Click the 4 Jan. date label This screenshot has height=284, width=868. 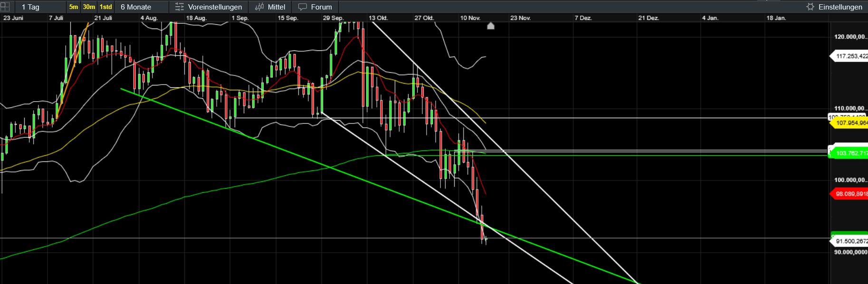tap(710, 18)
